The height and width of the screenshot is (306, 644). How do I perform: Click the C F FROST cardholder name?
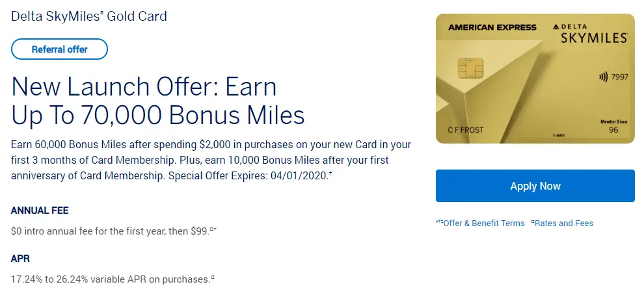[x=466, y=130]
